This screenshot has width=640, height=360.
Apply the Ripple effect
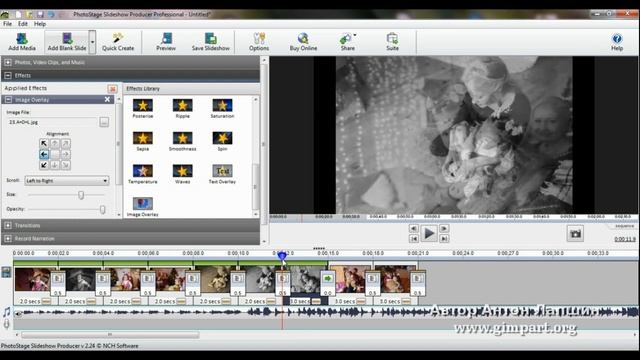(x=182, y=109)
